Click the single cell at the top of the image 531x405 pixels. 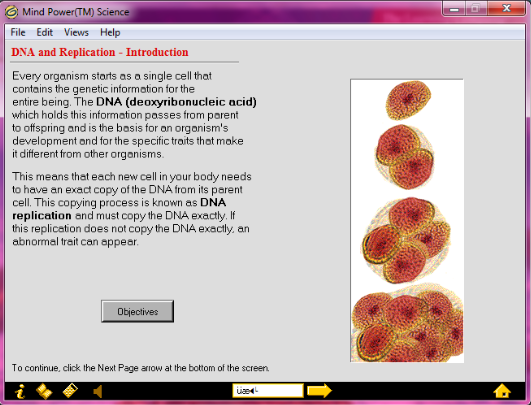coord(408,100)
